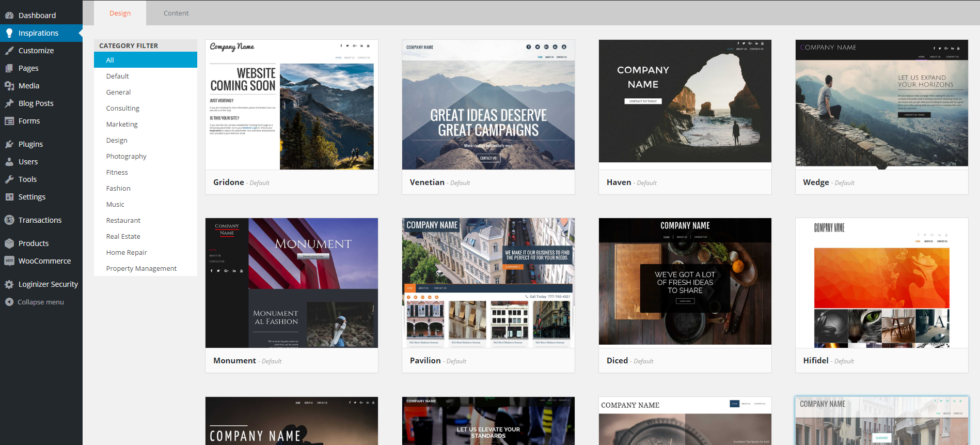Click the Media icon in sidebar
The image size is (980, 445).
point(9,86)
